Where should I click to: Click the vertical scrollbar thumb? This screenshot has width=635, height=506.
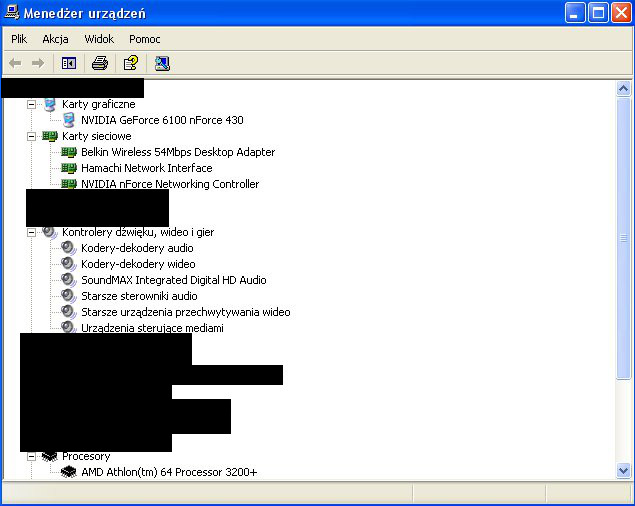[x=624, y=239]
